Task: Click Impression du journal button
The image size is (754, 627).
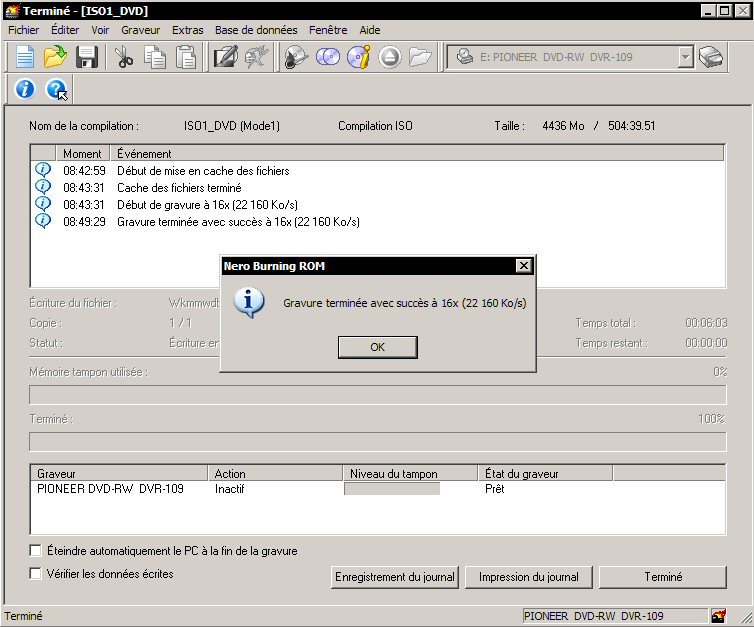Action: [528, 577]
